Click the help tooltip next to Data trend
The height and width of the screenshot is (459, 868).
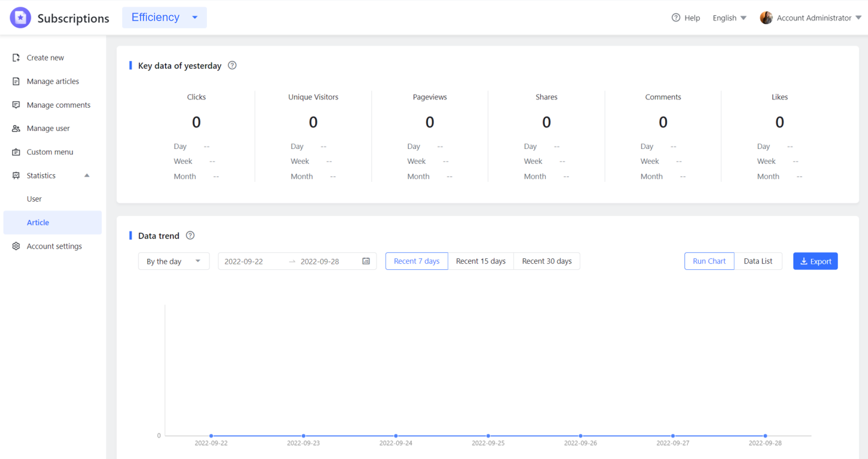(190, 235)
